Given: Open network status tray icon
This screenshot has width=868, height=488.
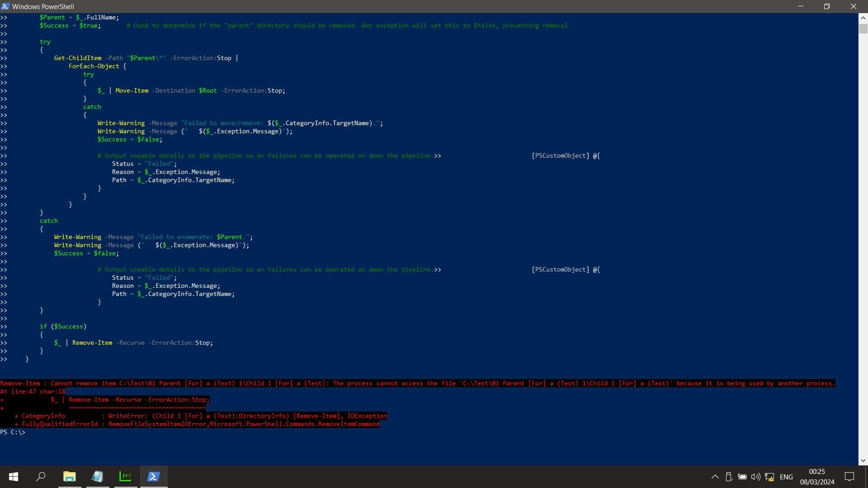Looking at the screenshot, I should pyautogui.click(x=769, y=477).
